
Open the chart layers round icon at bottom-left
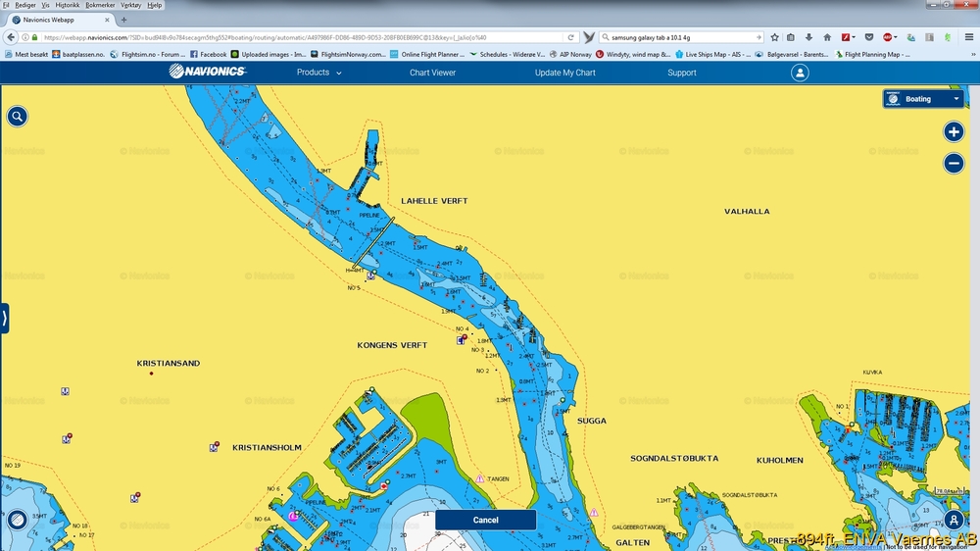[17, 520]
